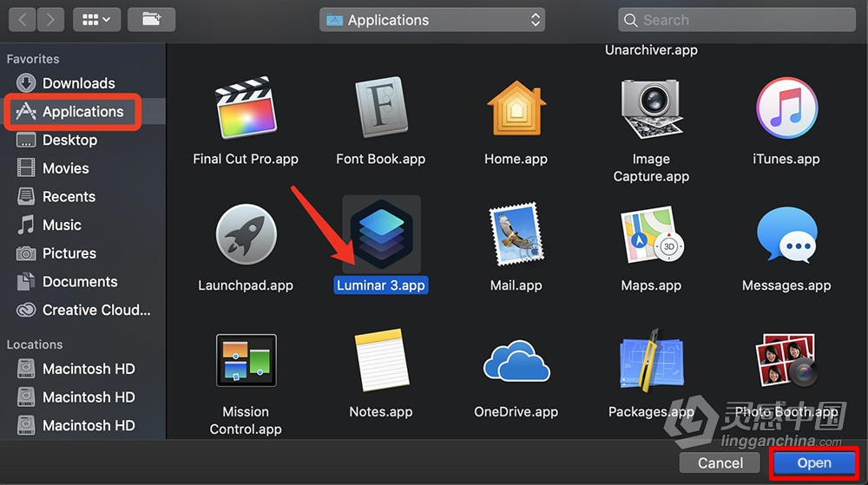
Task: Select the Maps.app icon
Action: pos(651,234)
